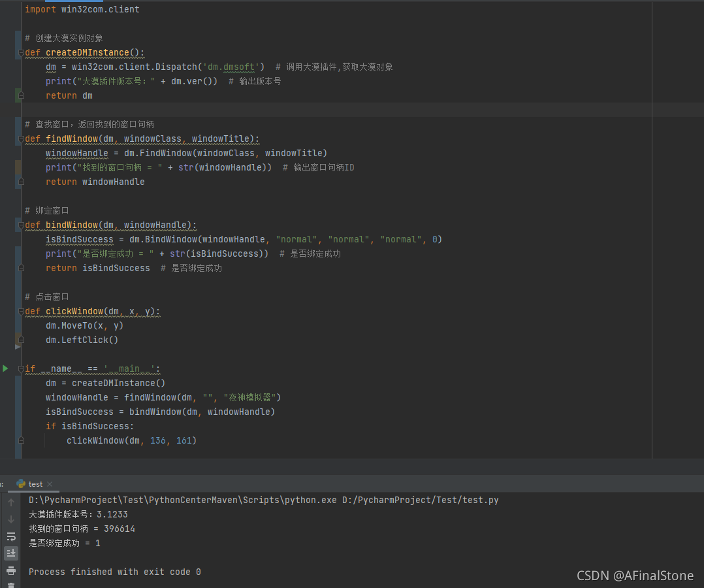Collapse the findWindow function definition
The width and height of the screenshot is (704, 588).
pos(21,139)
